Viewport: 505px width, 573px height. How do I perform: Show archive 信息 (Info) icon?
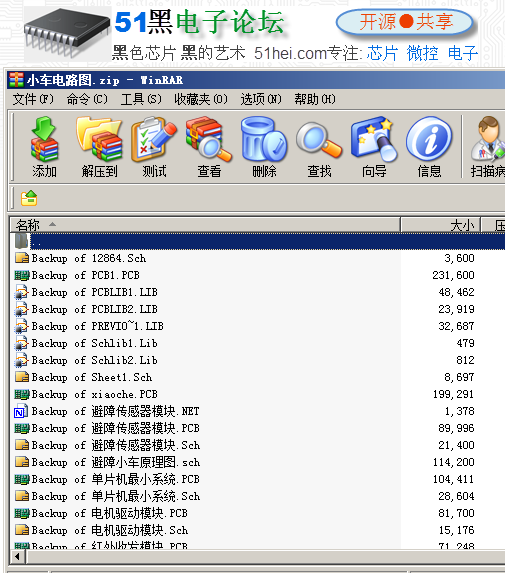(429, 147)
